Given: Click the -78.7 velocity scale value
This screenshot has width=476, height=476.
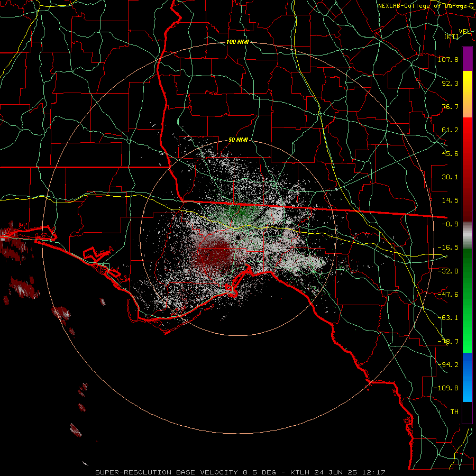Looking at the screenshot, I should click(x=448, y=342).
